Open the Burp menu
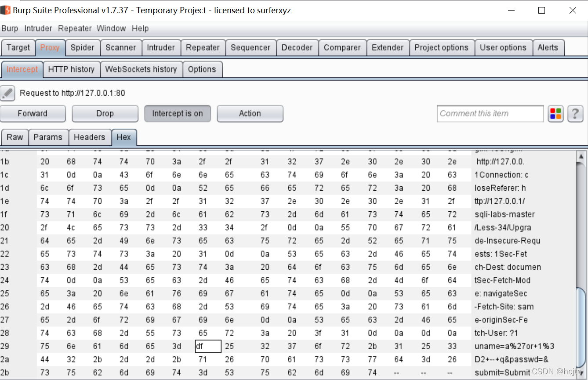This screenshot has height=380, width=588. (10, 29)
